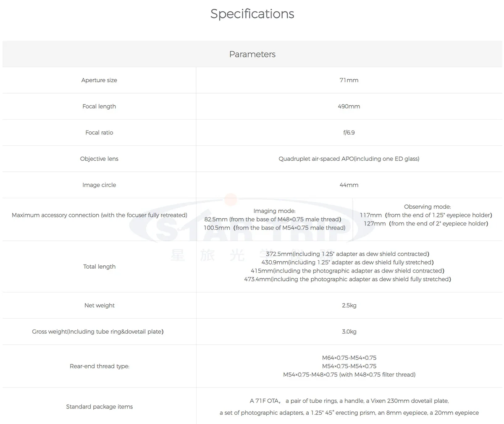Click the 71mm aperture value
This screenshot has height=424, width=504.
[349, 80]
